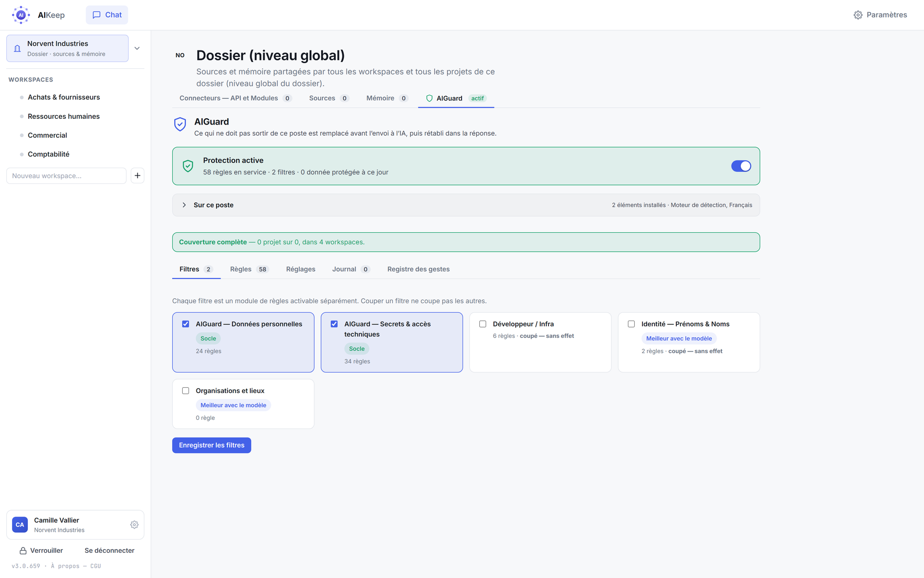The height and width of the screenshot is (578, 924).
Task: Click the Norvent Industries building icon
Action: click(x=17, y=48)
